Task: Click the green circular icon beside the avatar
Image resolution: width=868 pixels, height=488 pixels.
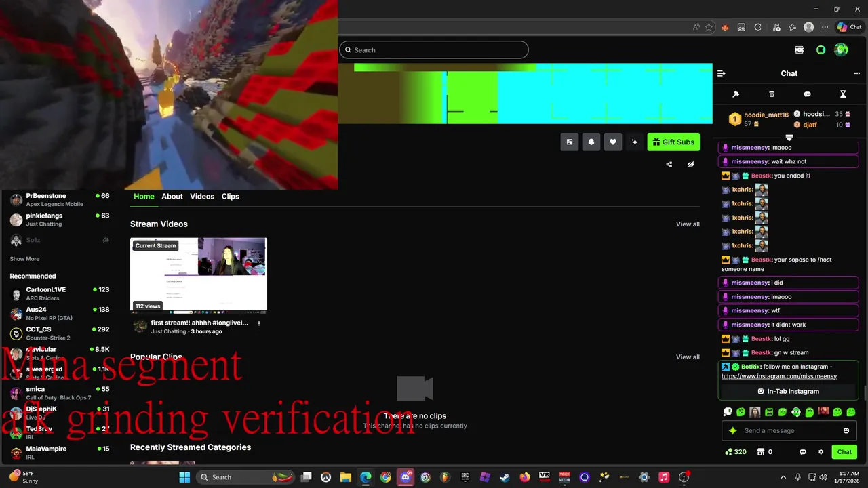Action: 821,49
